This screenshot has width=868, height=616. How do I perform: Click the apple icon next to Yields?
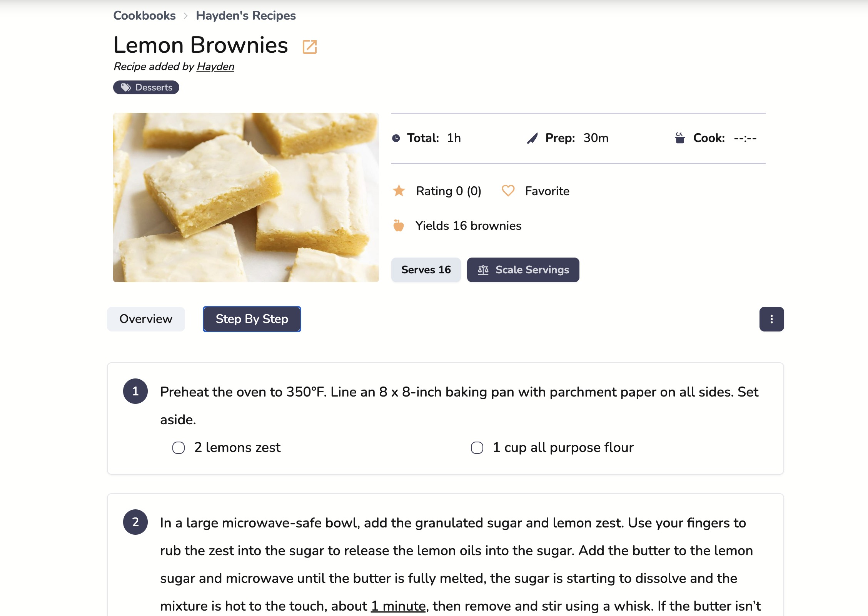[x=399, y=226]
